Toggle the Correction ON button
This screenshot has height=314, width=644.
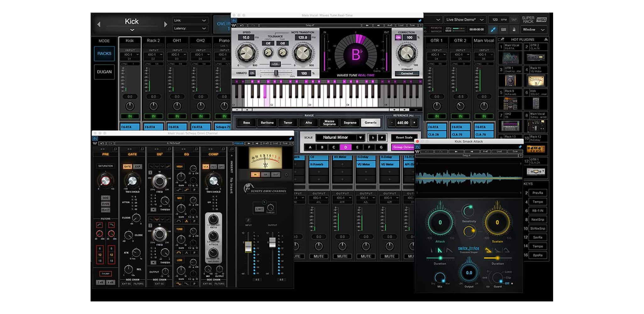coord(398,37)
